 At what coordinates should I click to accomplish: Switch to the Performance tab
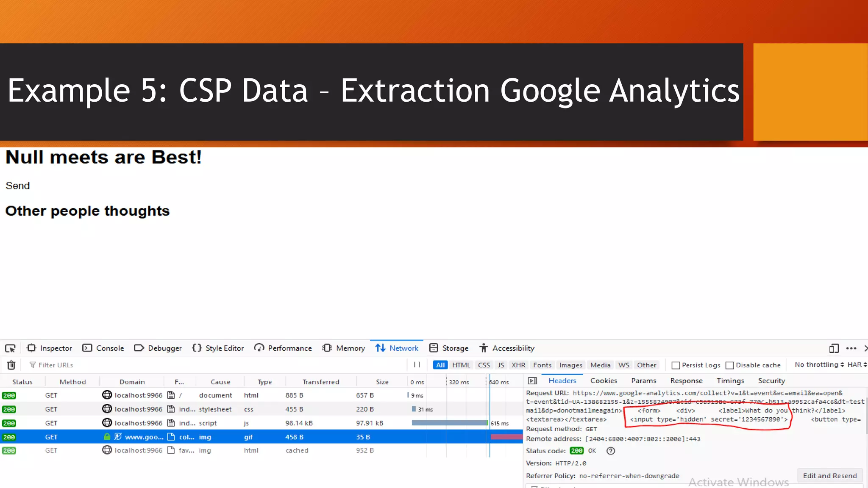pos(283,348)
